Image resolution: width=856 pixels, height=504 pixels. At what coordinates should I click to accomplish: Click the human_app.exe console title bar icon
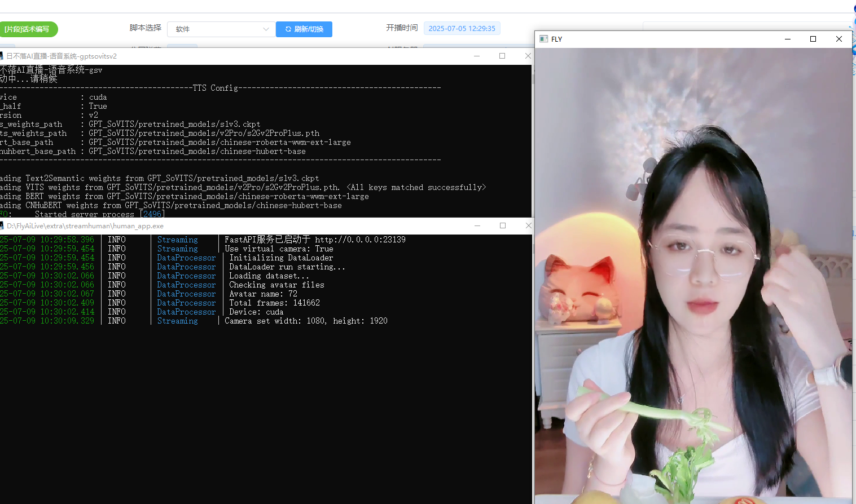[x=2, y=226]
